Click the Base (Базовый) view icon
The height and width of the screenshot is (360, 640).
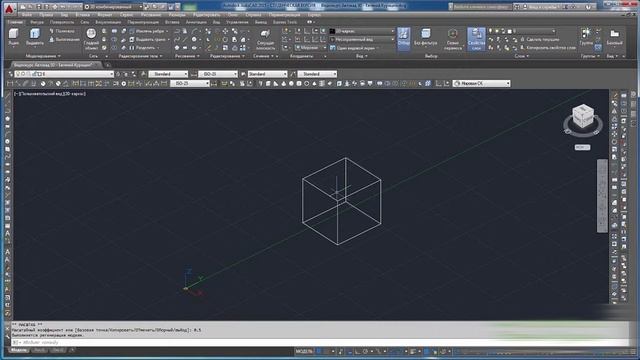coord(614,37)
